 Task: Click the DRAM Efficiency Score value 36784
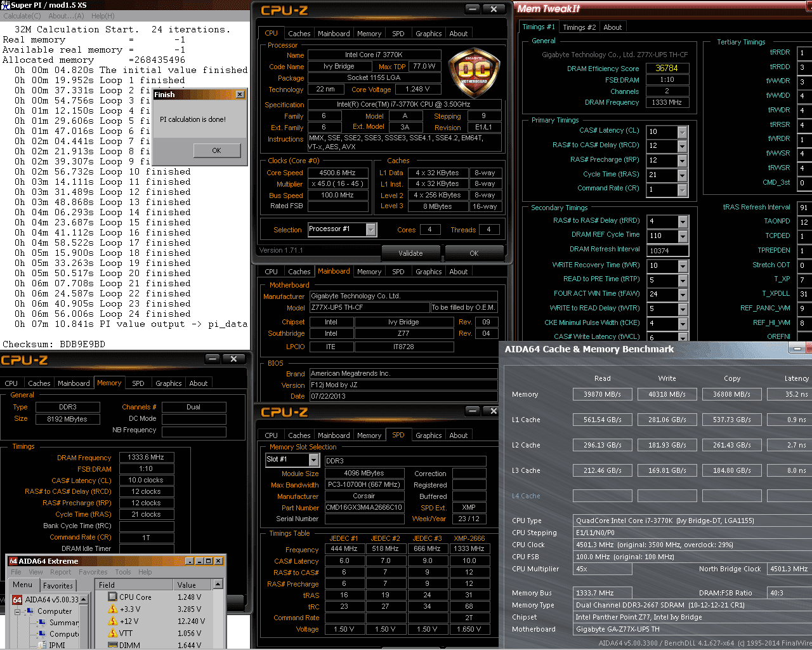click(x=667, y=68)
